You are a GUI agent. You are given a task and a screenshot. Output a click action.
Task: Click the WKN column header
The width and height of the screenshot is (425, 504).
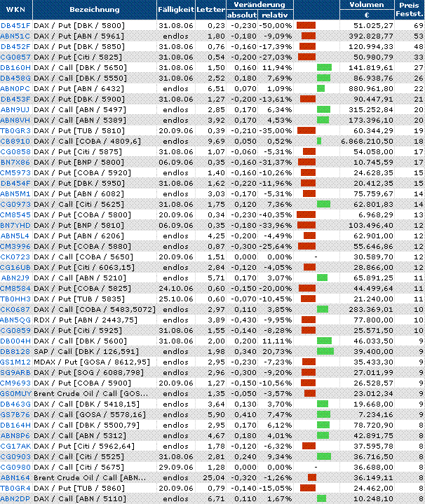(15, 10)
